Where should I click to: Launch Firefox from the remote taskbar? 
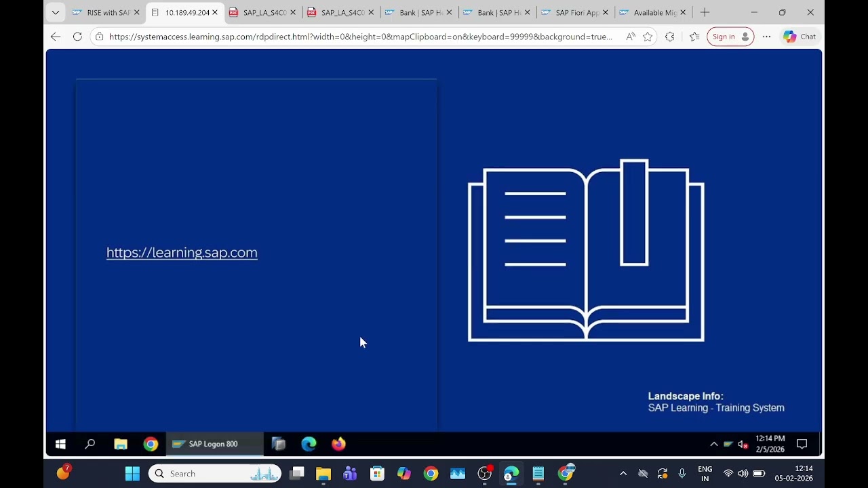coord(338,444)
